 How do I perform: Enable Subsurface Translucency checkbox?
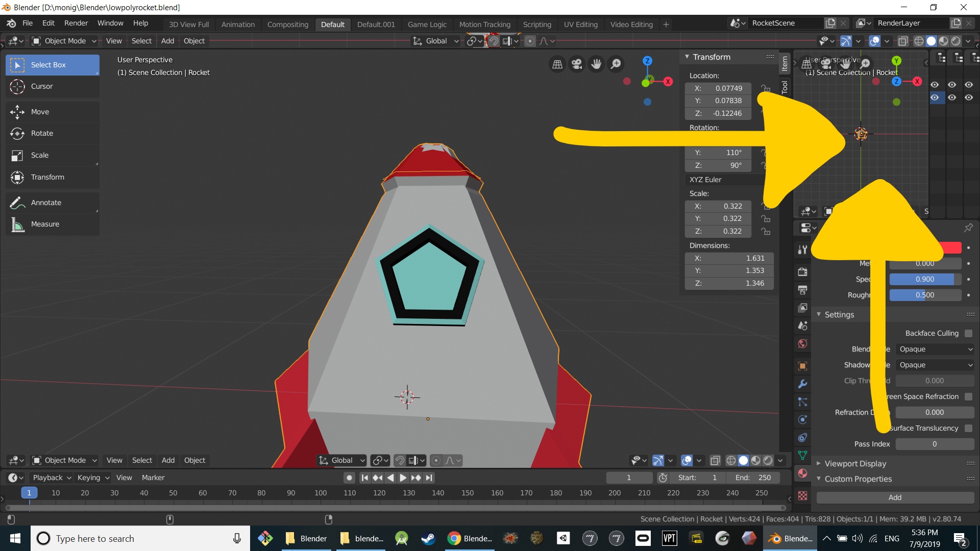click(x=968, y=428)
